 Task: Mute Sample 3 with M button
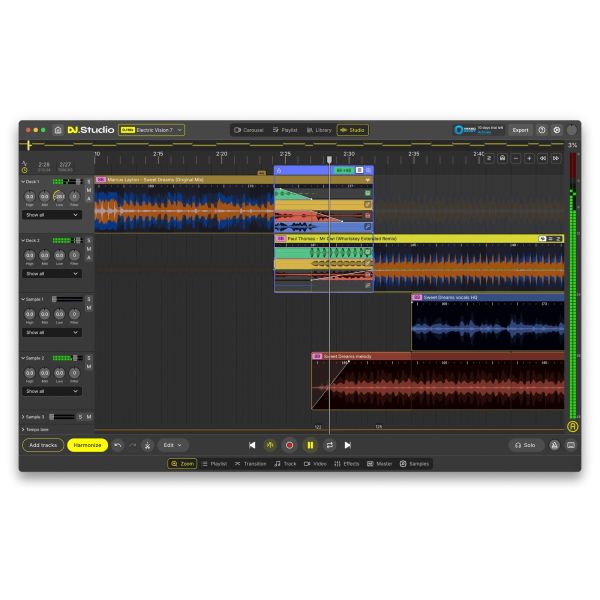pos(89,417)
